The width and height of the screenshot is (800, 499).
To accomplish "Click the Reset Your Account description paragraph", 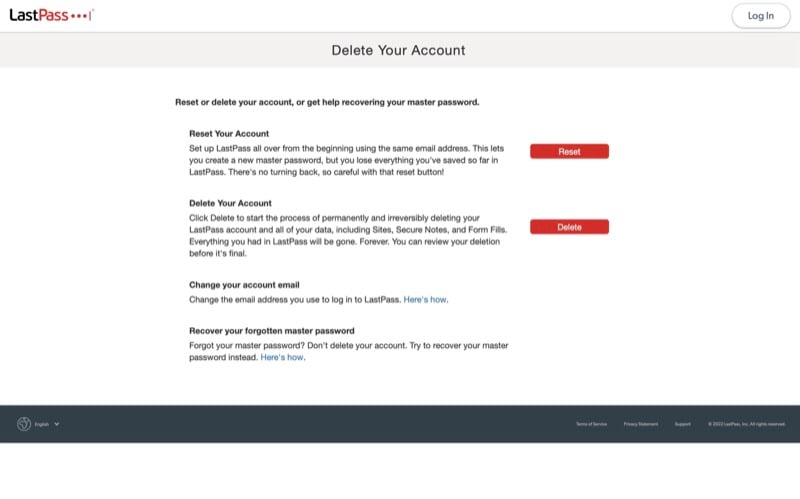I will [346, 160].
